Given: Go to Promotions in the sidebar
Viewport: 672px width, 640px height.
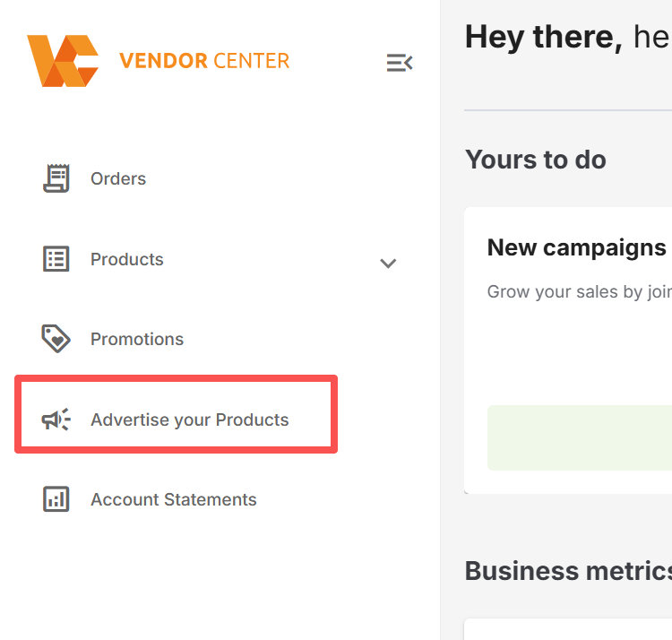Looking at the screenshot, I should pos(137,339).
